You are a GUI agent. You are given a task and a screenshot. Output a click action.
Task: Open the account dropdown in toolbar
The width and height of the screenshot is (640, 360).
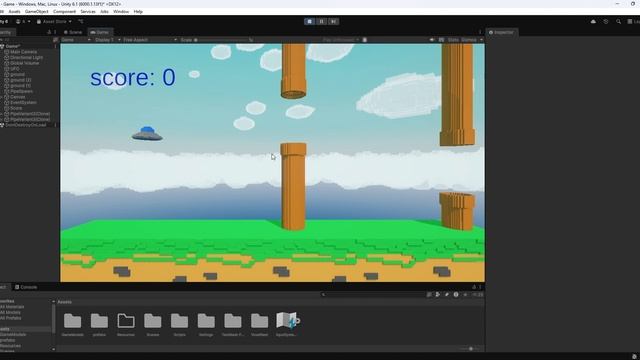click(23, 21)
